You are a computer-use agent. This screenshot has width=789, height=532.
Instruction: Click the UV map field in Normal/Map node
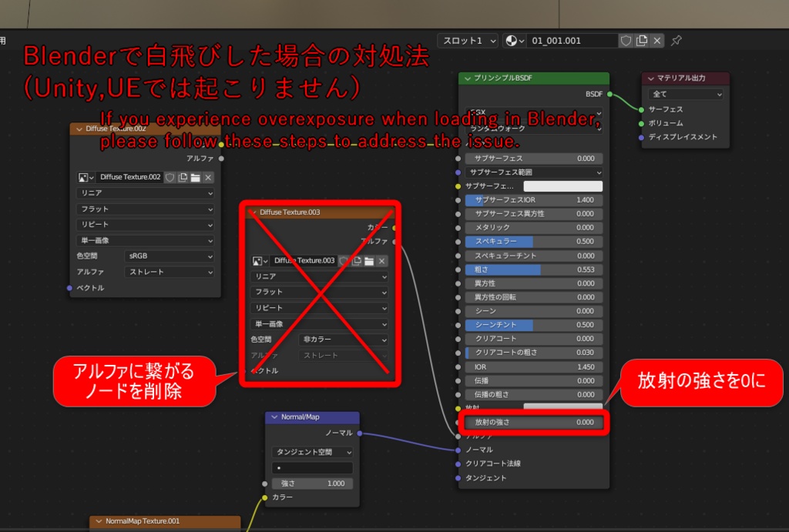(313, 468)
